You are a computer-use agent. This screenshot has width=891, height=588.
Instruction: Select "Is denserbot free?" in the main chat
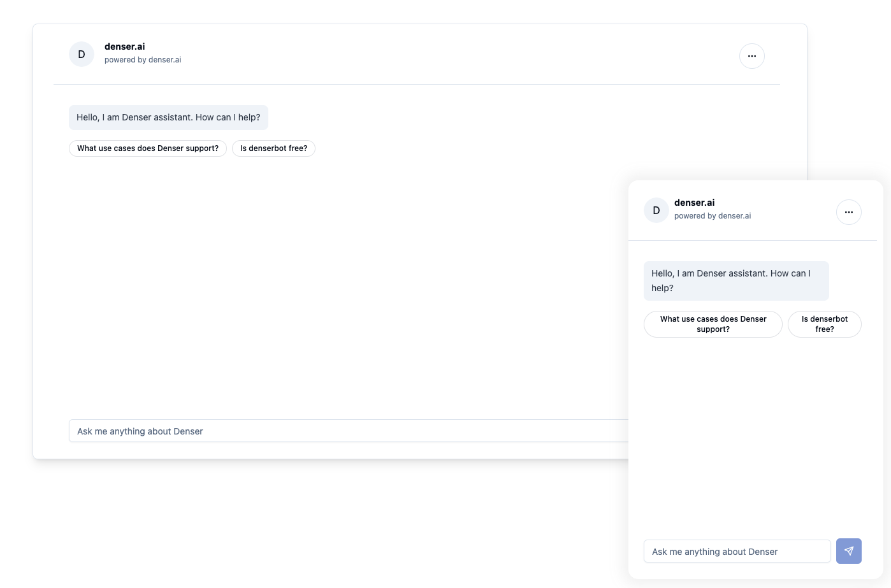click(x=273, y=148)
